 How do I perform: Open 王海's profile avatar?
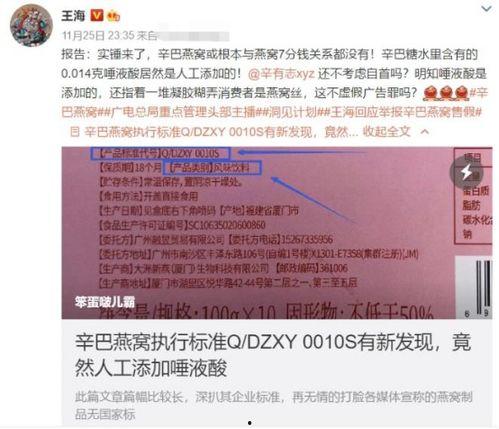pos(31,26)
